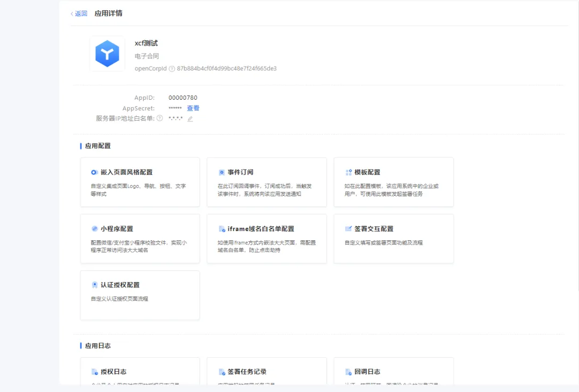579x392 pixels.
Task: Click the iframe域名白名单配置 card icon
Action: tap(221, 229)
